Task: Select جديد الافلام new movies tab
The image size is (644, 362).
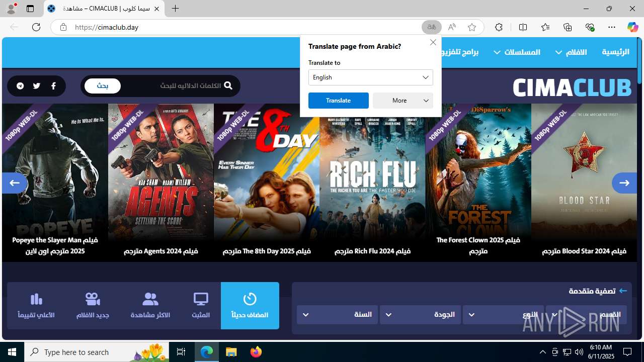Action: coord(93,306)
